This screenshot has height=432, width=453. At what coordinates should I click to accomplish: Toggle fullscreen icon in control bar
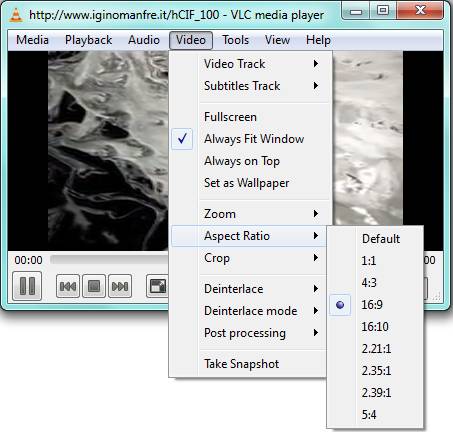tap(157, 286)
